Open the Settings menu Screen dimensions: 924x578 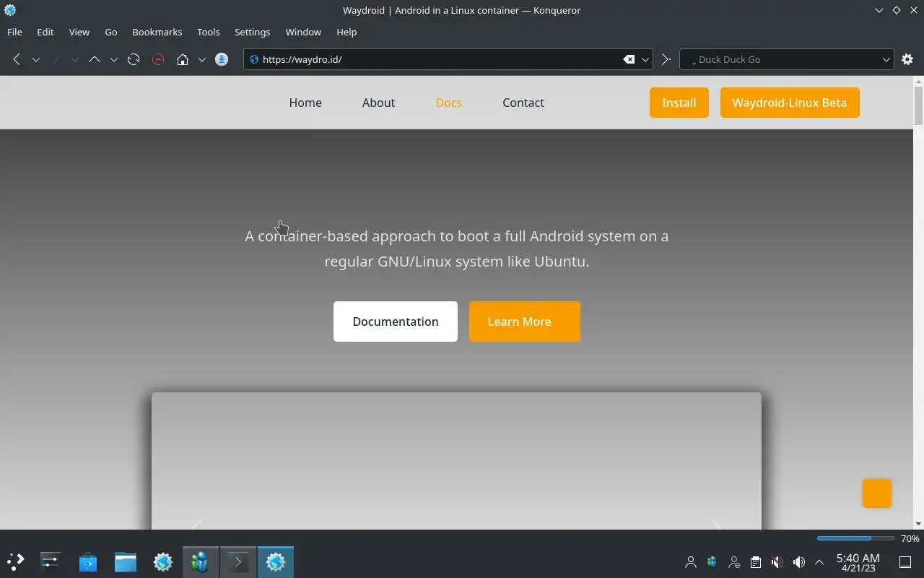pos(252,32)
